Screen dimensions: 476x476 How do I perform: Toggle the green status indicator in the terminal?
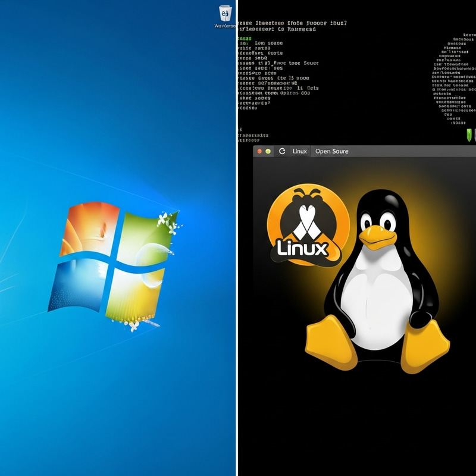coord(469,135)
